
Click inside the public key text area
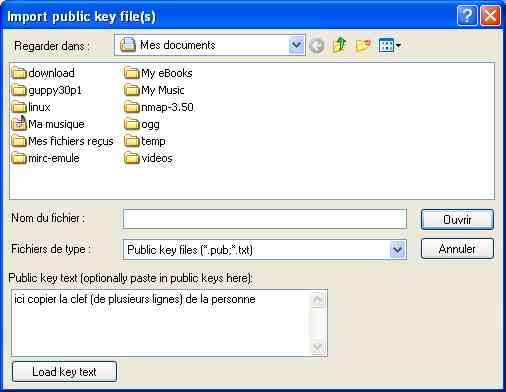coord(161,323)
